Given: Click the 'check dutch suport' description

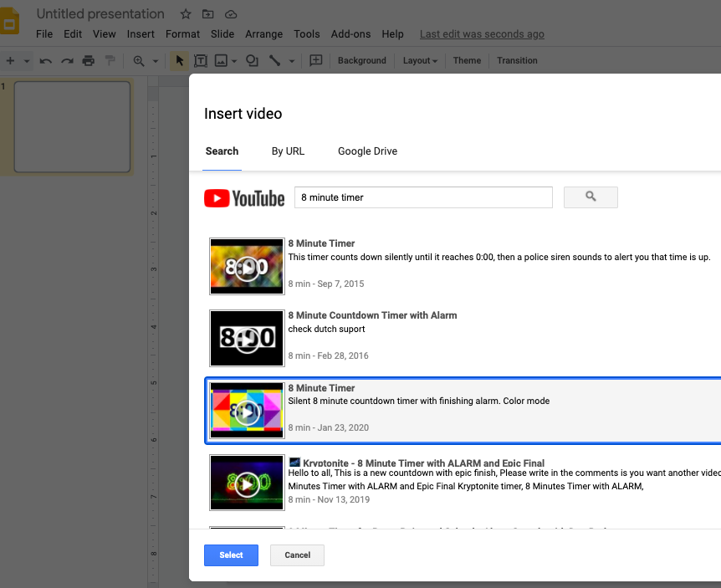Looking at the screenshot, I should [326, 329].
